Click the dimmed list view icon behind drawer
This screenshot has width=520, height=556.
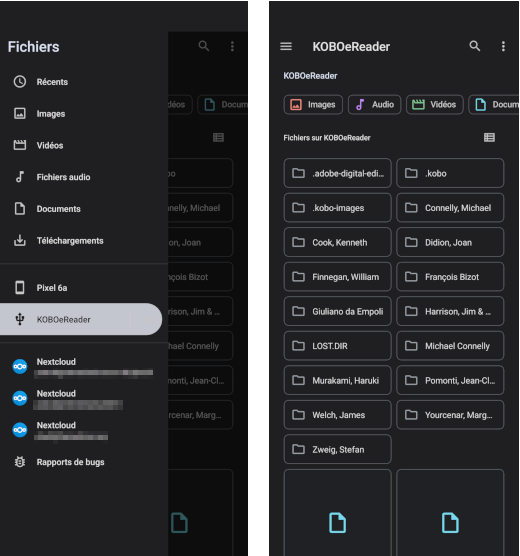coord(218,138)
